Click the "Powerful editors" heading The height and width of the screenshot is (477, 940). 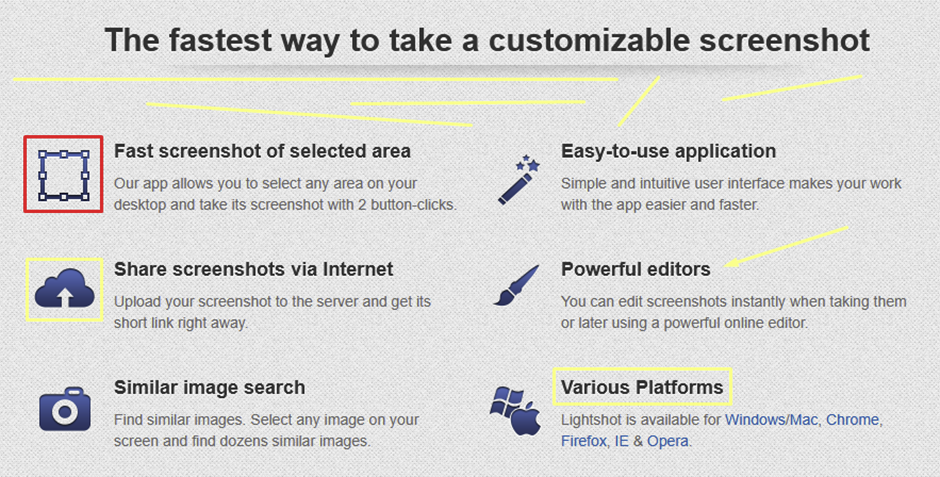(635, 269)
